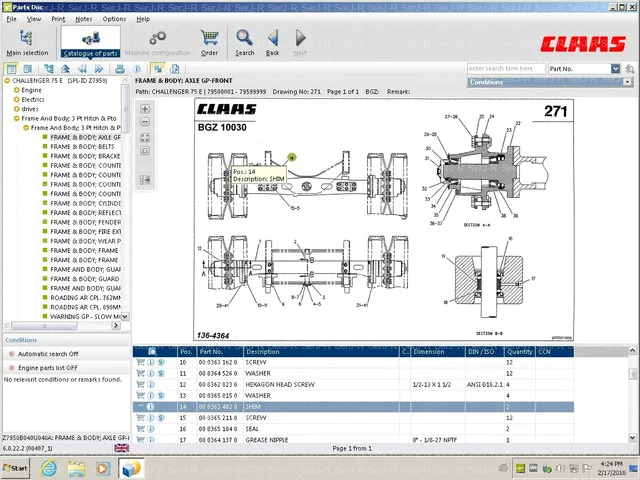Expand the Electrics tree node
640x480 pixels.
(x=16, y=100)
